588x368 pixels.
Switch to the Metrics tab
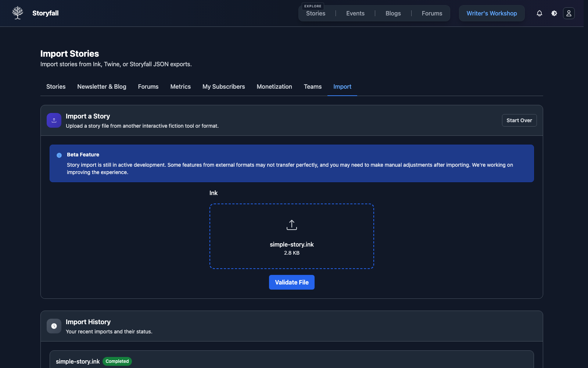click(180, 87)
